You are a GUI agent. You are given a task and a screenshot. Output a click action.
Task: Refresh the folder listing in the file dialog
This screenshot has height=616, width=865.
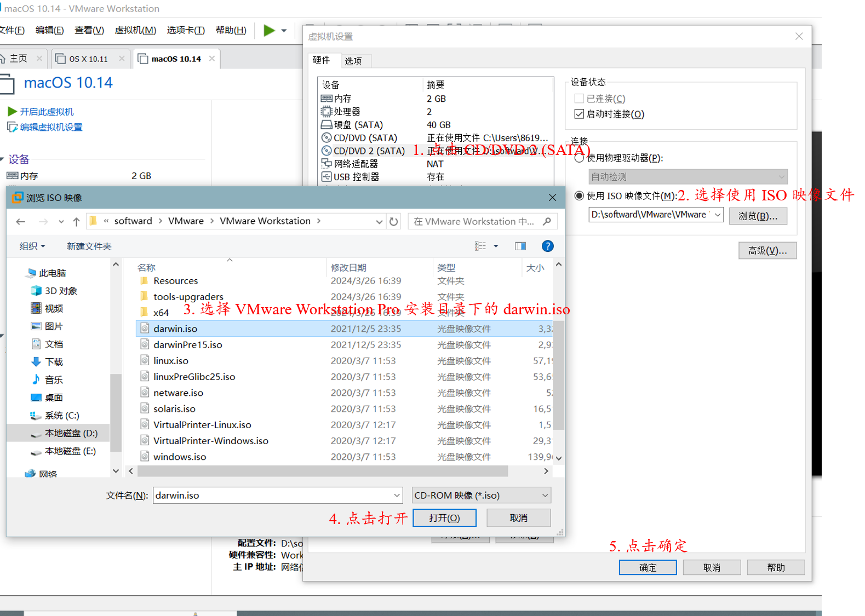pos(393,222)
